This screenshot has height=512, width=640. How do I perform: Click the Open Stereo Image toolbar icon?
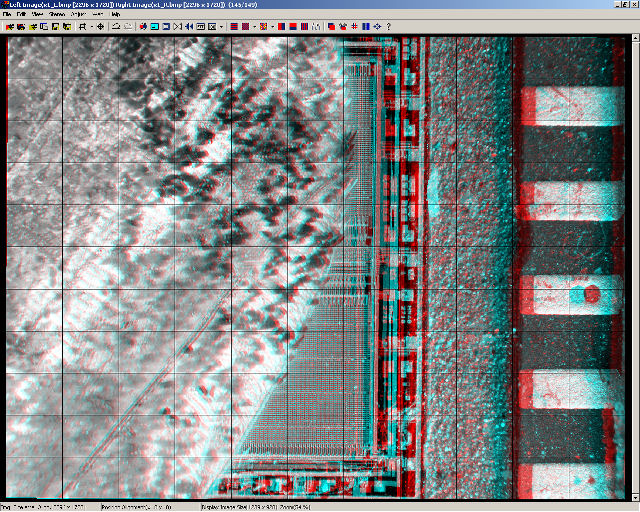click(11, 27)
